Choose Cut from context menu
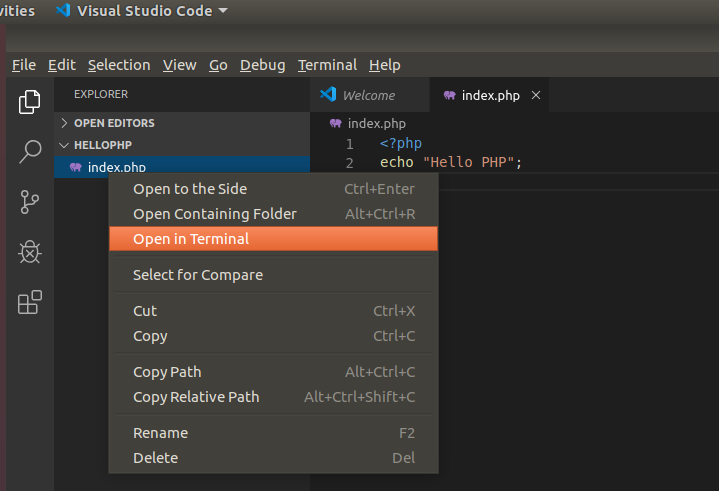The image size is (719, 491). pyautogui.click(x=273, y=311)
